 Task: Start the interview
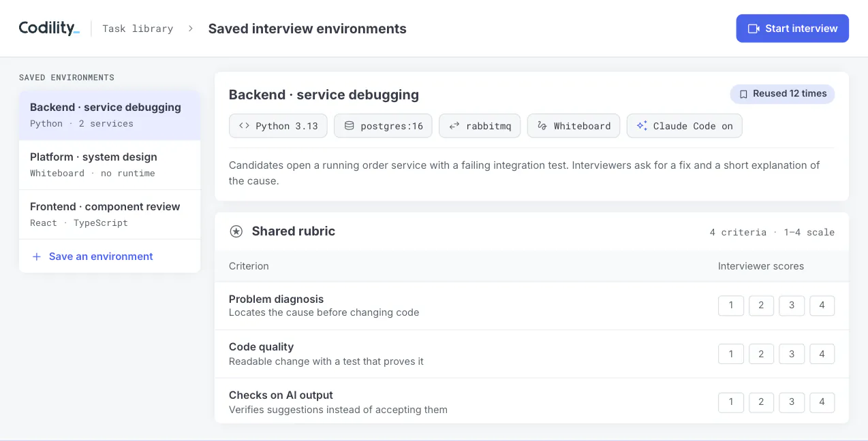click(792, 29)
